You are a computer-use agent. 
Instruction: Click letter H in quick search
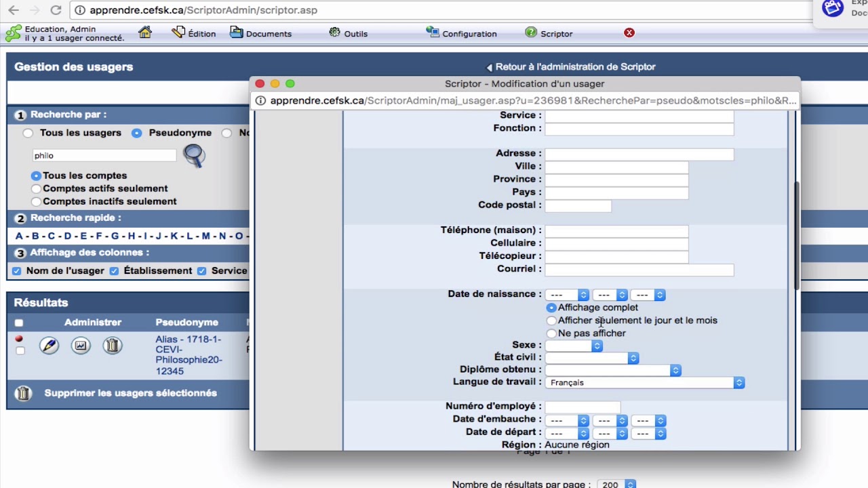point(131,236)
